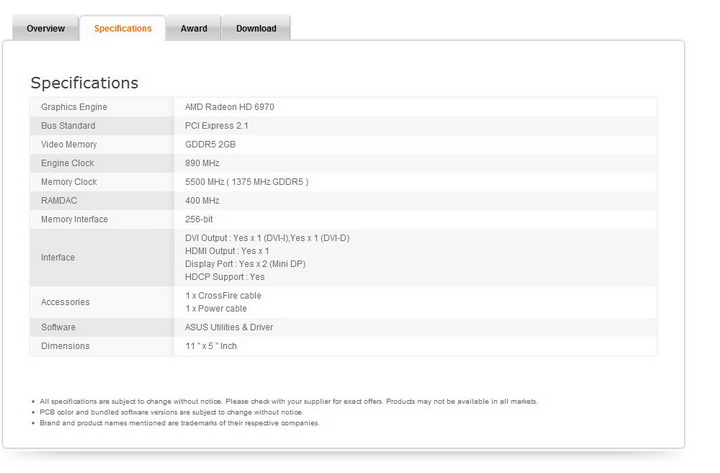
Task: Select the 5500 MHz memory clock value
Action: 247,182
